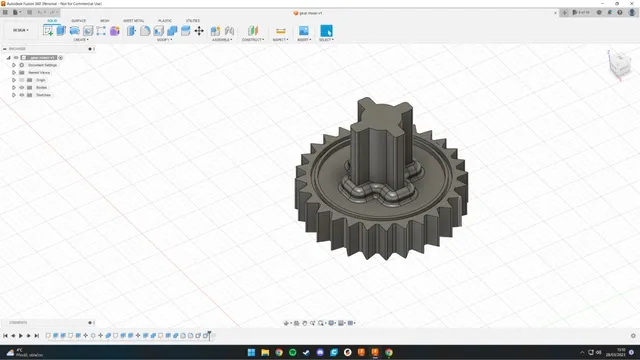Click the Construct plane icon
This screenshot has height=360, width=640.
253,31
